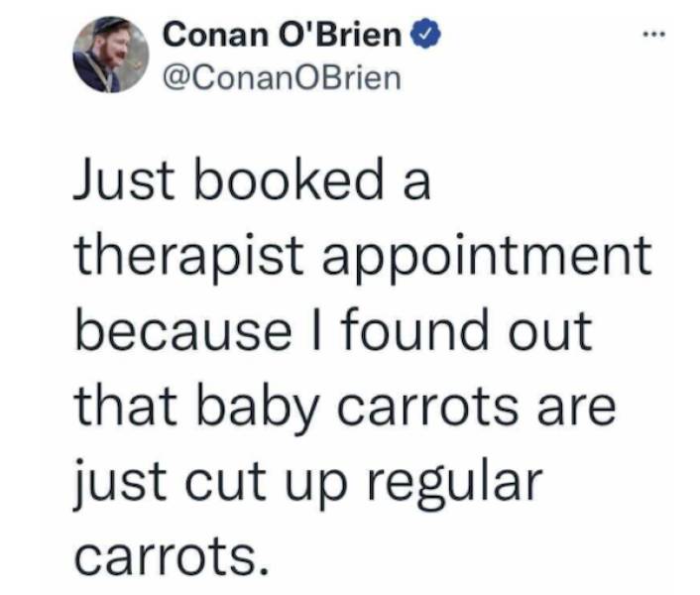The width and height of the screenshot is (700, 595).
Task: Click the final word "carrots." of the tweet
Action: coord(173,558)
